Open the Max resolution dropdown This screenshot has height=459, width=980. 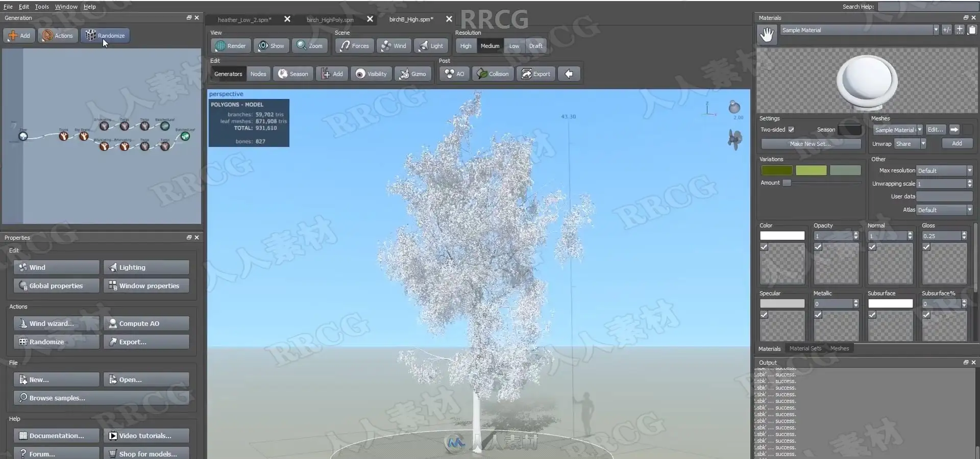tap(944, 170)
